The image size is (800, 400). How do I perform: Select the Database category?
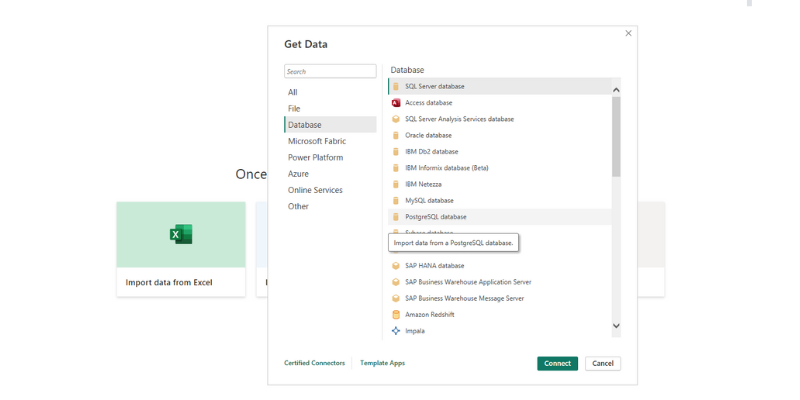click(x=330, y=125)
